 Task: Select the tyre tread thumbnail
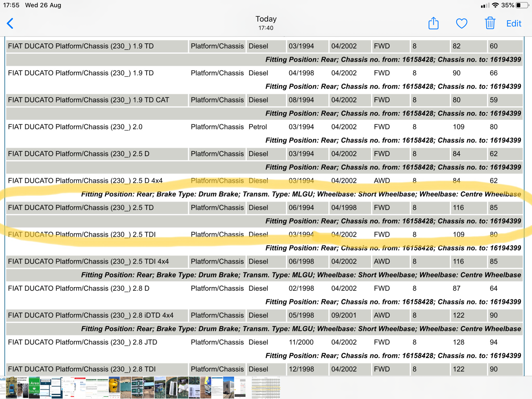point(23,387)
